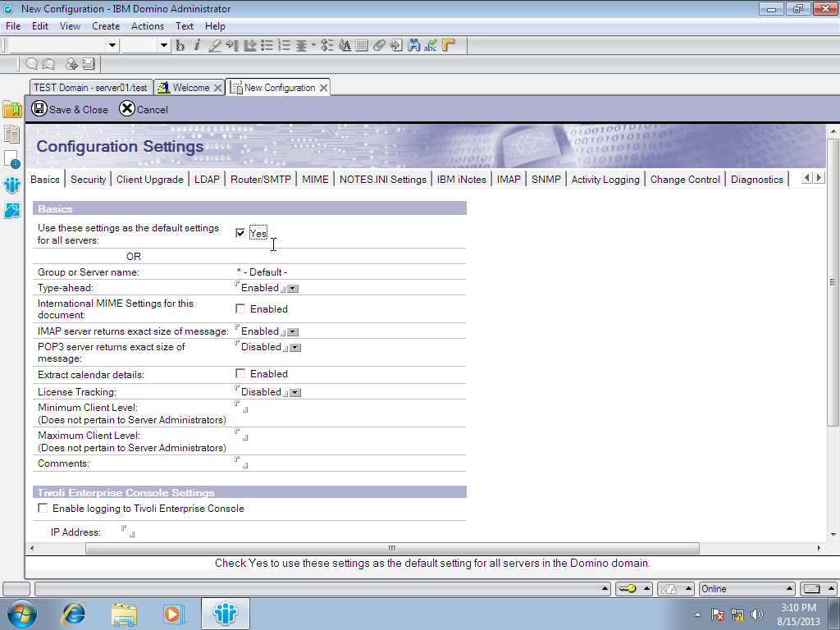
Task: Open the text properties icon
Action: click(345, 46)
